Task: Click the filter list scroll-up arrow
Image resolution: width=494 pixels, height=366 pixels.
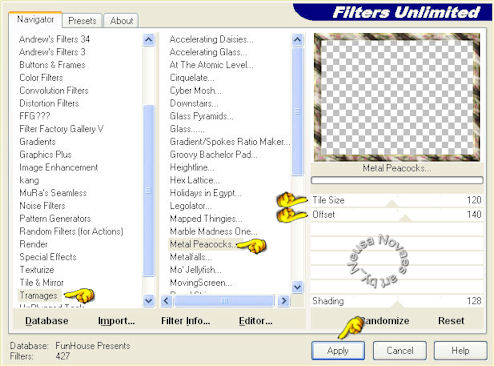Action: pyautogui.click(x=297, y=40)
